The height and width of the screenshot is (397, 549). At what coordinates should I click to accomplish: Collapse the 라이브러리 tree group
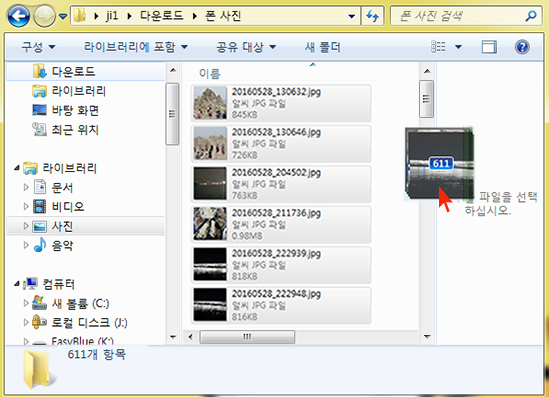16,168
